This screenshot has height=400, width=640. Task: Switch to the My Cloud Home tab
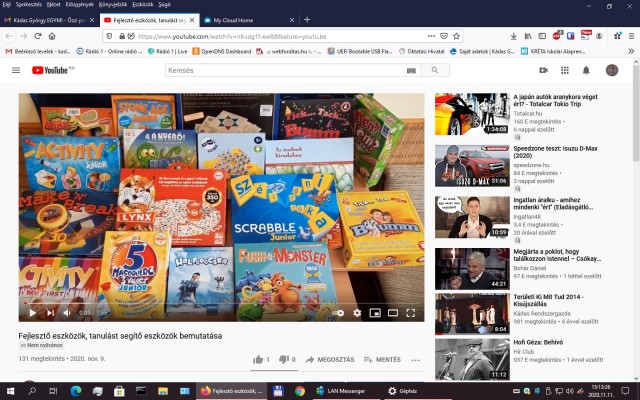coord(244,20)
